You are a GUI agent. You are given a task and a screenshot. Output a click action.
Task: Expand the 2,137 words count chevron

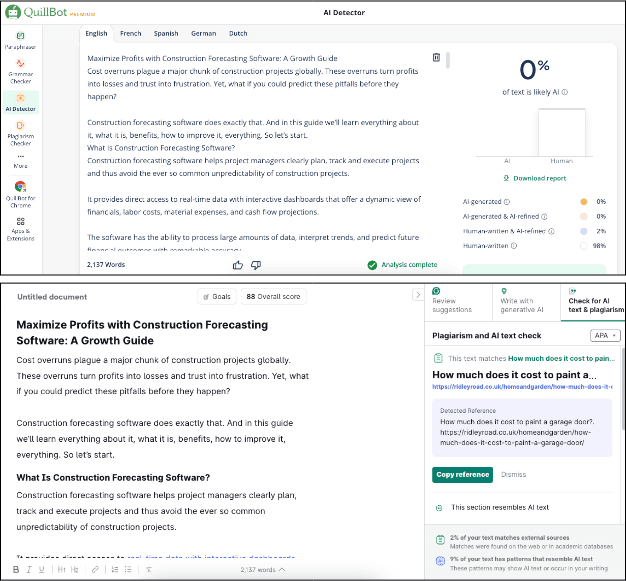pyautogui.click(x=282, y=569)
